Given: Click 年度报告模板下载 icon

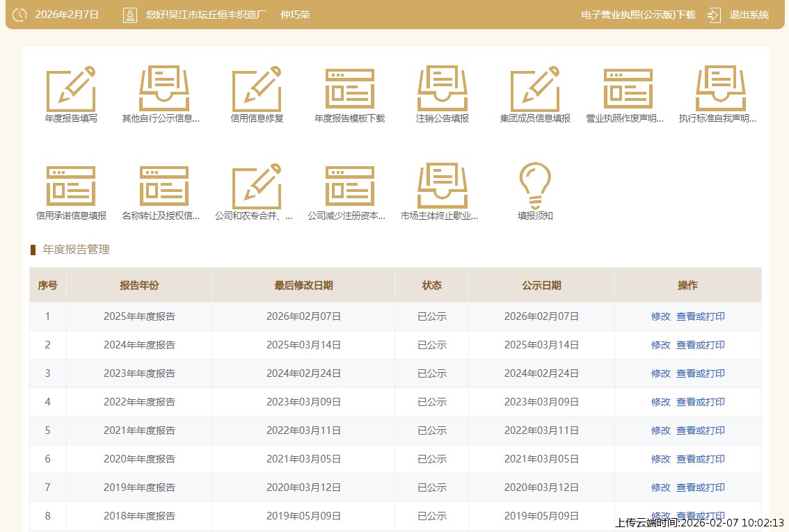Looking at the screenshot, I should point(349,89).
